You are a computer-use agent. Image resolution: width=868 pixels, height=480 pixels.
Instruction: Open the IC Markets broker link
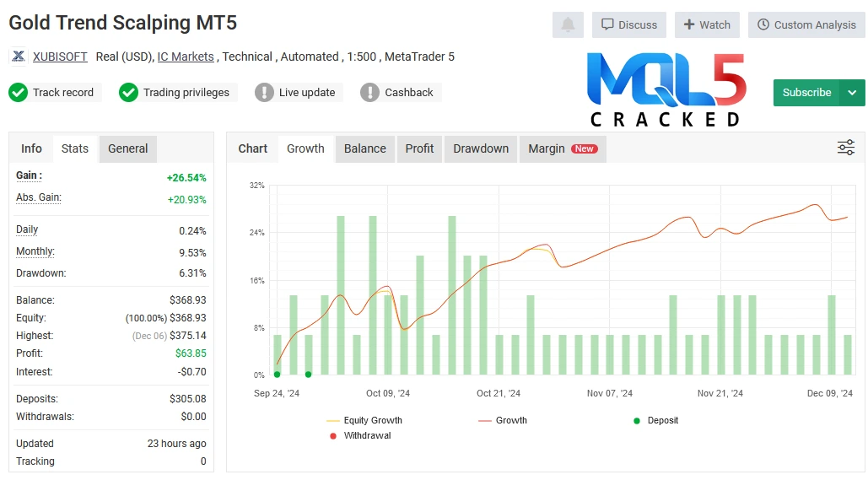pyautogui.click(x=186, y=57)
